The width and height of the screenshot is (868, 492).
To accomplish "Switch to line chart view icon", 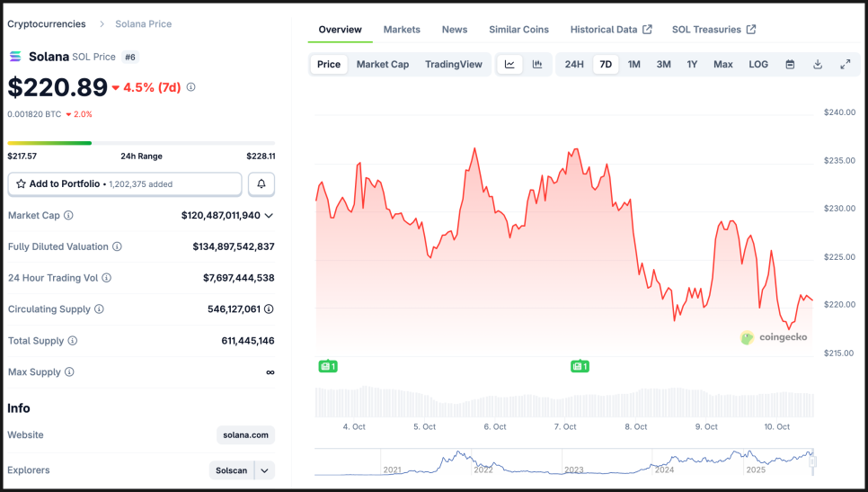I will (x=509, y=65).
